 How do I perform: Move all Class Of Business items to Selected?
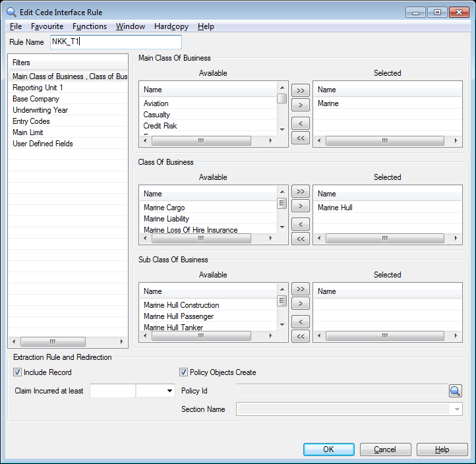[300, 192]
